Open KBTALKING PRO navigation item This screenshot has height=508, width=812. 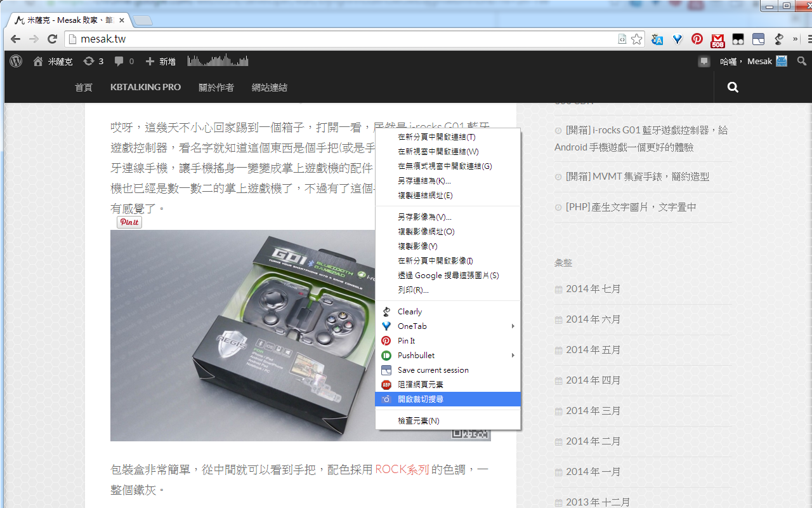[x=145, y=87]
